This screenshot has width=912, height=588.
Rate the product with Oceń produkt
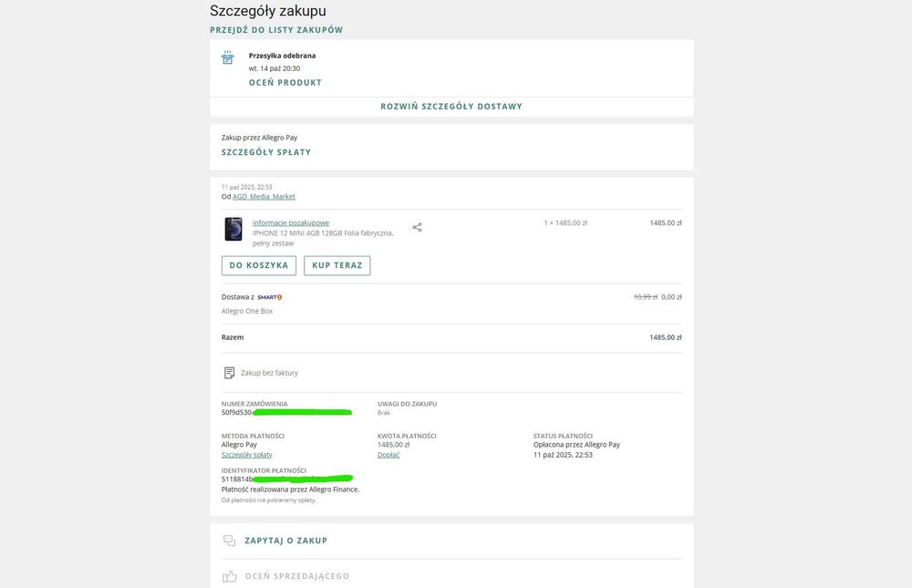coord(285,83)
